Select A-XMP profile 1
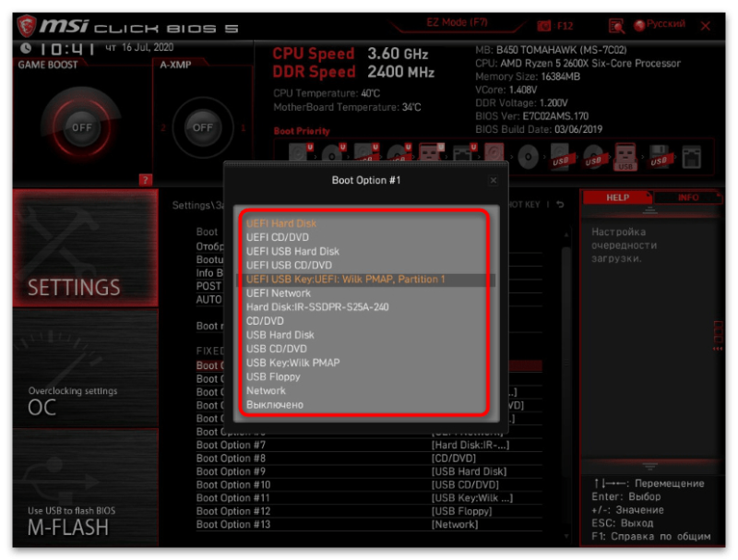 (244, 128)
